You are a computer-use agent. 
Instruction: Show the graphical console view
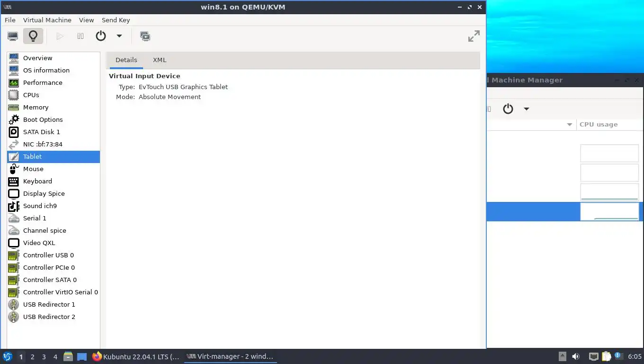[x=13, y=36]
